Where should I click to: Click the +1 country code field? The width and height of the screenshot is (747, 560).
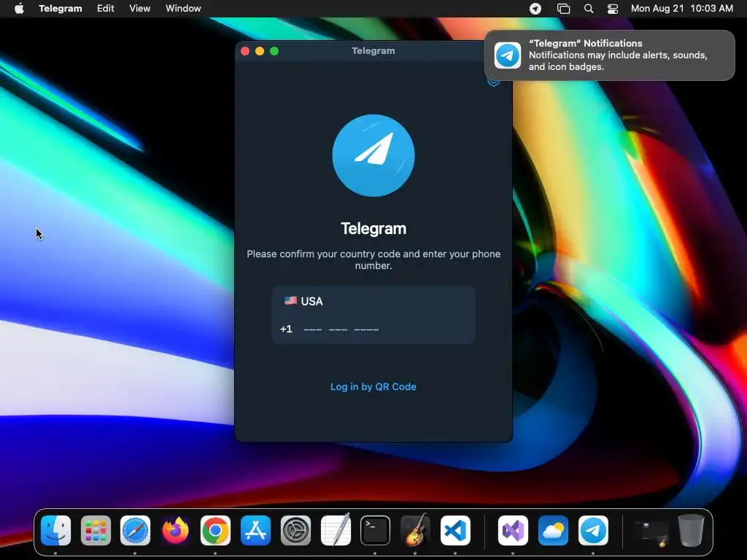tap(286, 329)
